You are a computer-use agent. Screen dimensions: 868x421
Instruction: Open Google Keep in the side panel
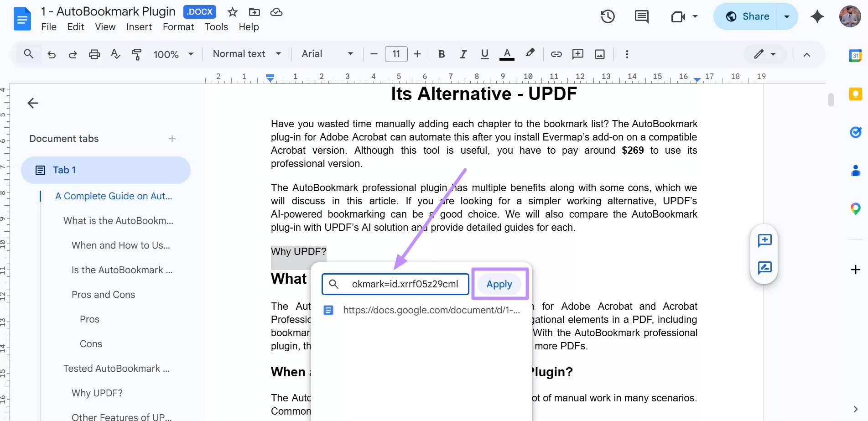click(855, 94)
